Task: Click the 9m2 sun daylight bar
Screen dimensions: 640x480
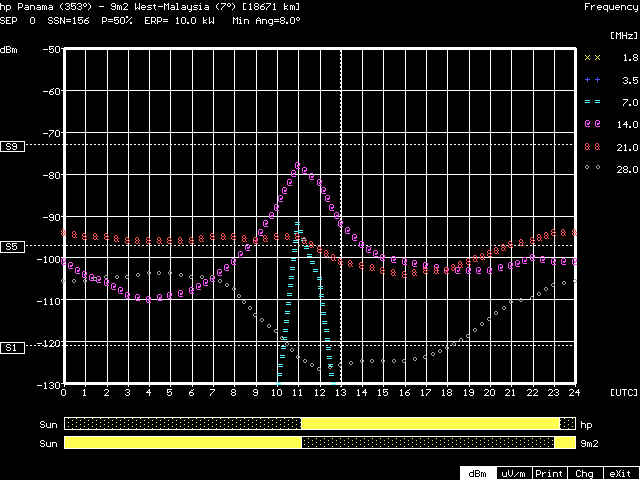Action: (x=320, y=442)
